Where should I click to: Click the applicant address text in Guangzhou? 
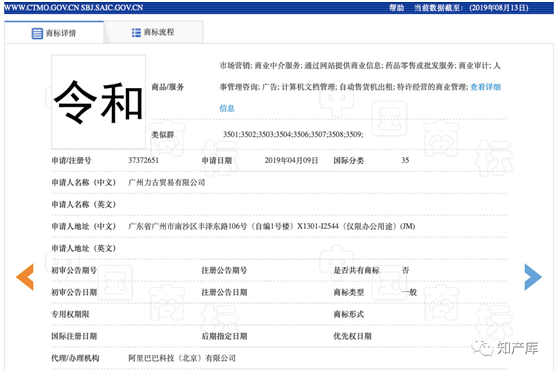(x=272, y=226)
